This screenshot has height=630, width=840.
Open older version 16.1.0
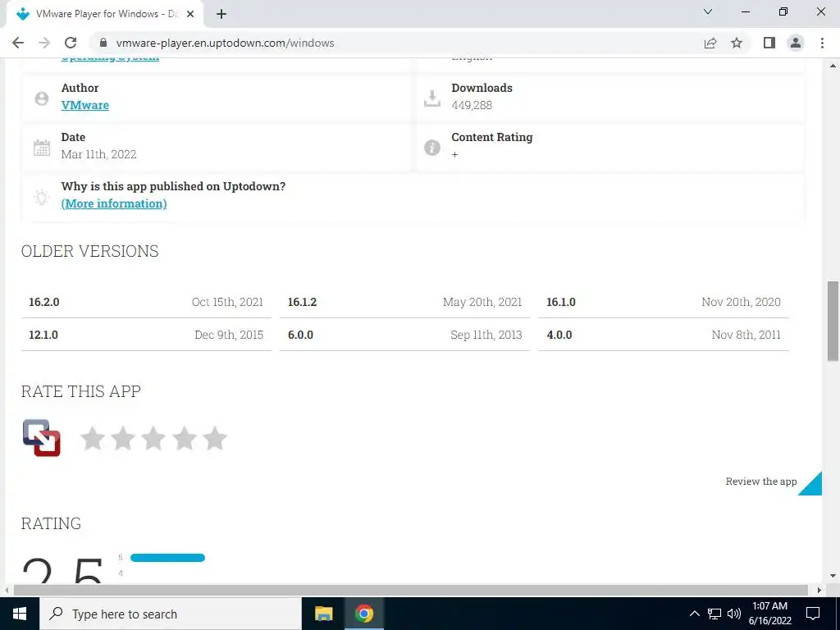click(x=663, y=302)
